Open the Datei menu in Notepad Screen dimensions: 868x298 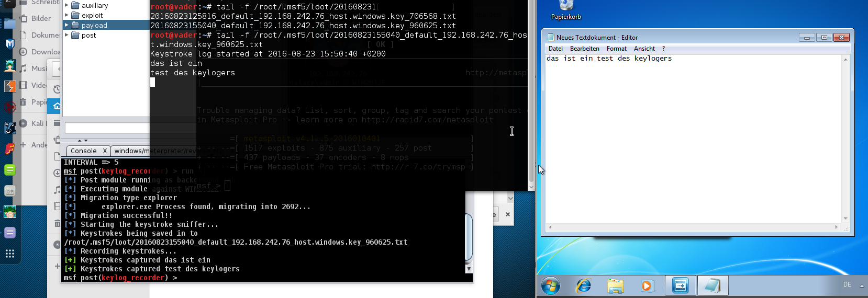click(x=555, y=49)
